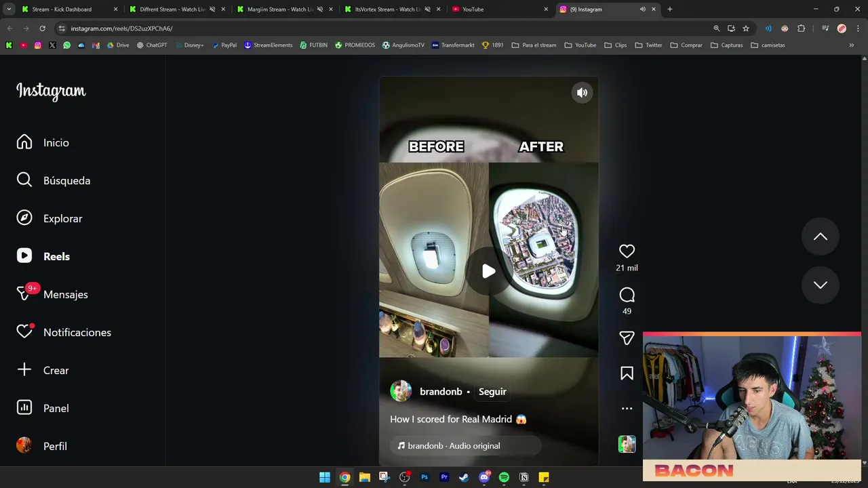
Task: Follow brandonb with the Seguir button
Action: tap(492, 392)
